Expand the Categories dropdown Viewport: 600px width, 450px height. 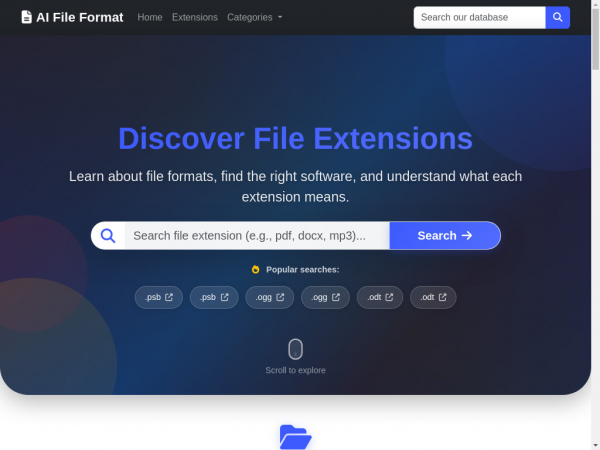pyautogui.click(x=254, y=17)
